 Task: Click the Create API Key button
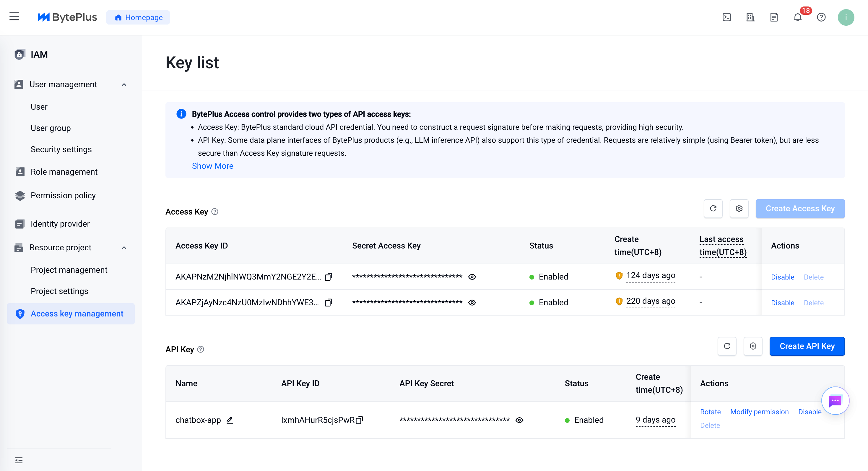point(807,346)
